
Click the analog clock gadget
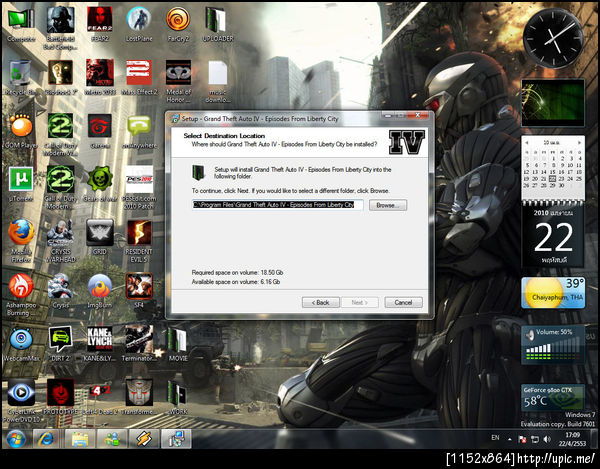click(553, 38)
